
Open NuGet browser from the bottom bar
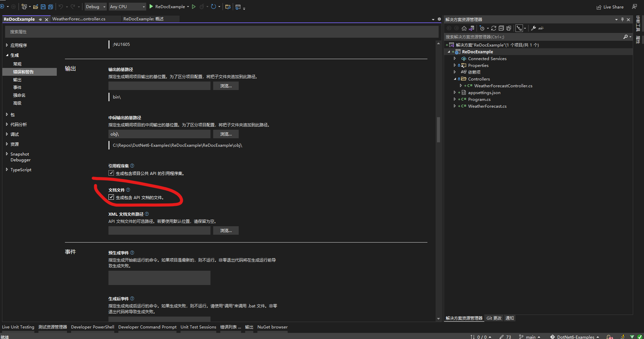click(x=272, y=327)
